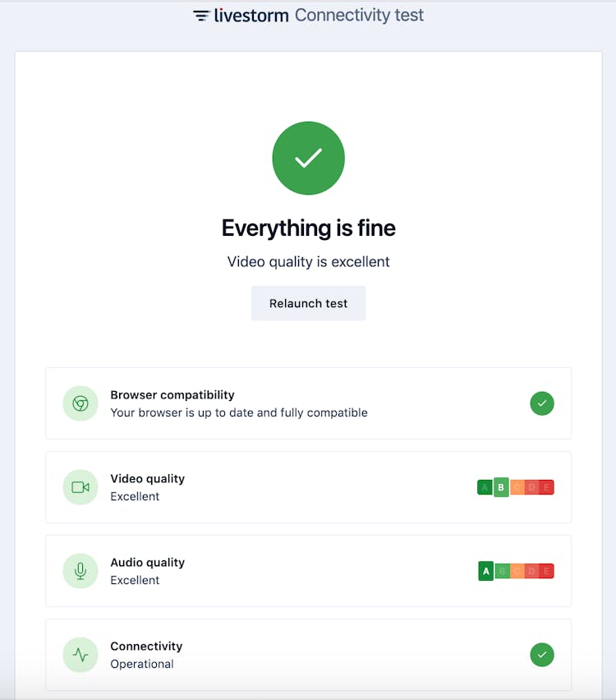Image resolution: width=616 pixels, height=700 pixels.
Task: Select grade A on Audio quality scale
Action: (486, 571)
